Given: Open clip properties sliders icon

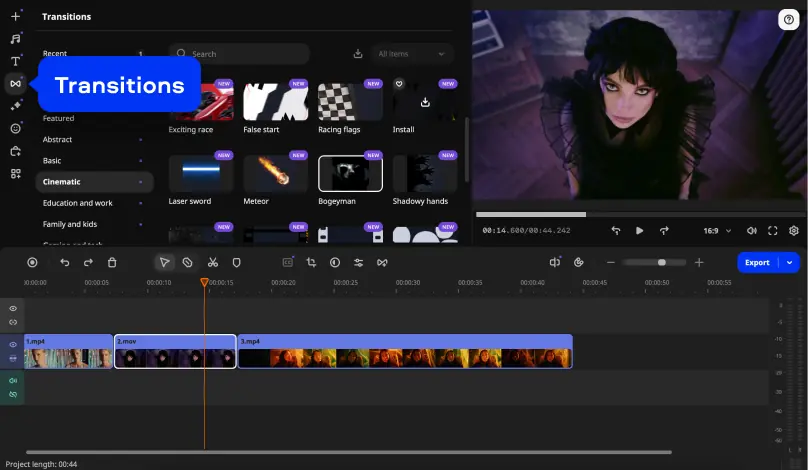Looking at the screenshot, I should point(359,262).
